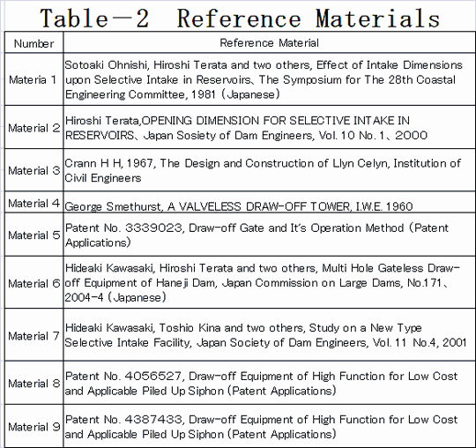476x448 pixels.
Task: Select the Patent No. 4387433 cell
Action: click(269, 426)
